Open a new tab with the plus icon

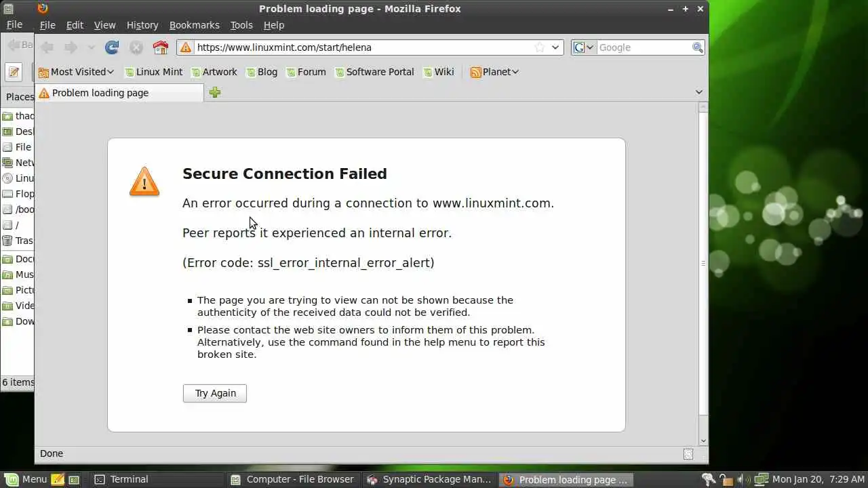(215, 92)
